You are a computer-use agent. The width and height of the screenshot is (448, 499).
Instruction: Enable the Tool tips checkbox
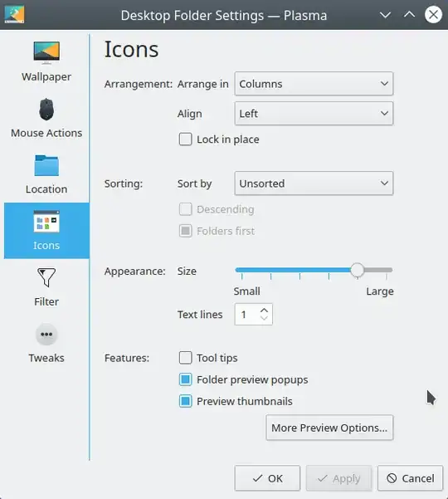pyautogui.click(x=185, y=358)
